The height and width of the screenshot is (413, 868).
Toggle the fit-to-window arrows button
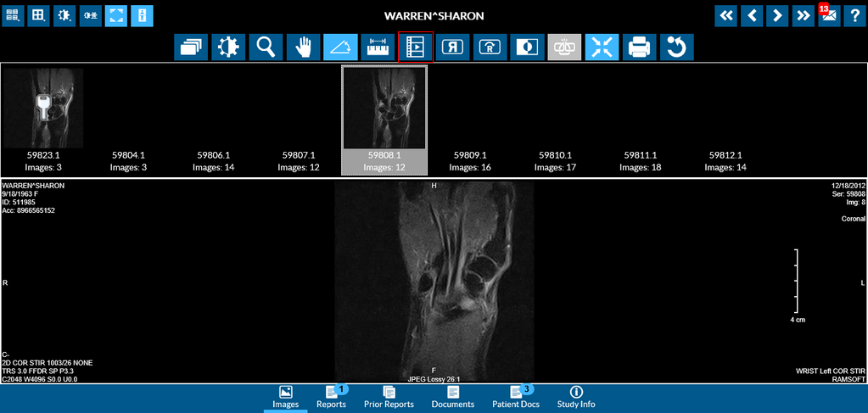(602, 47)
